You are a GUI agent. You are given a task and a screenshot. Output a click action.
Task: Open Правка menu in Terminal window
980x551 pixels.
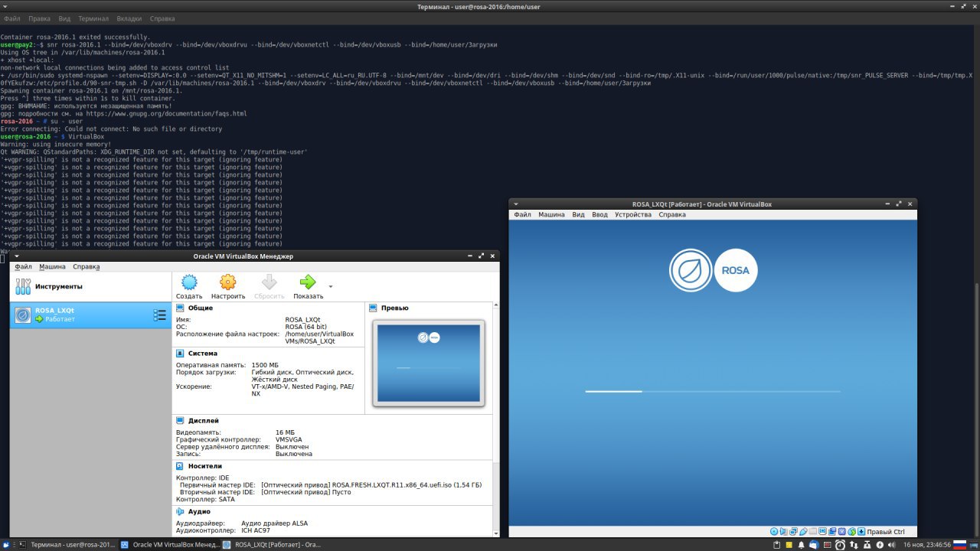click(x=39, y=18)
